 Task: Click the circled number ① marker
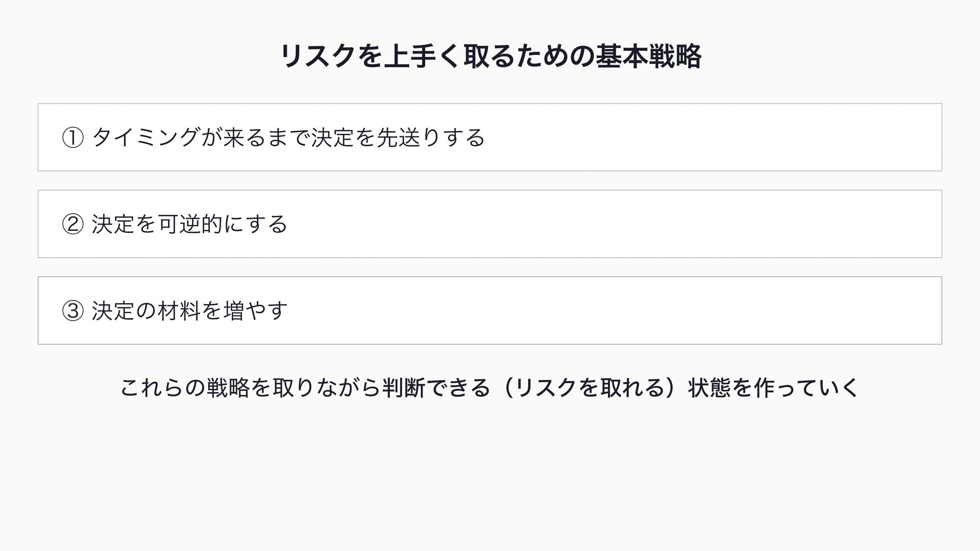pyautogui.click(x=72, y=138)
